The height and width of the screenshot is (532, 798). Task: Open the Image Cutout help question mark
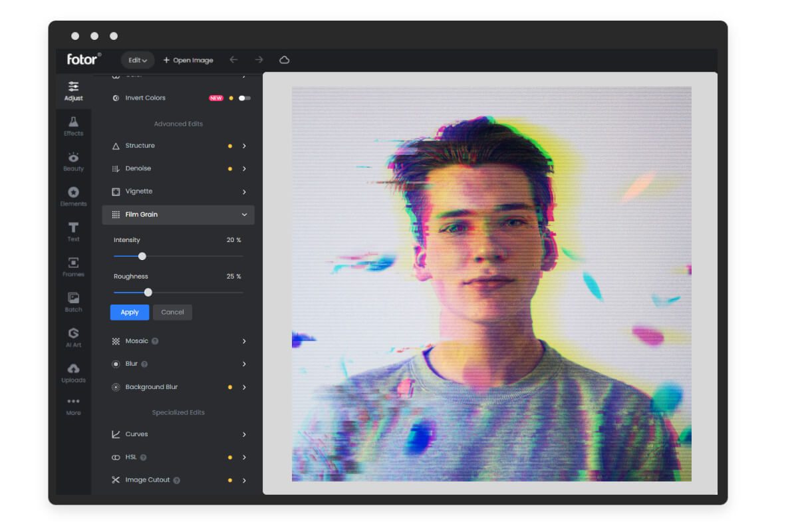click(177, 480)
